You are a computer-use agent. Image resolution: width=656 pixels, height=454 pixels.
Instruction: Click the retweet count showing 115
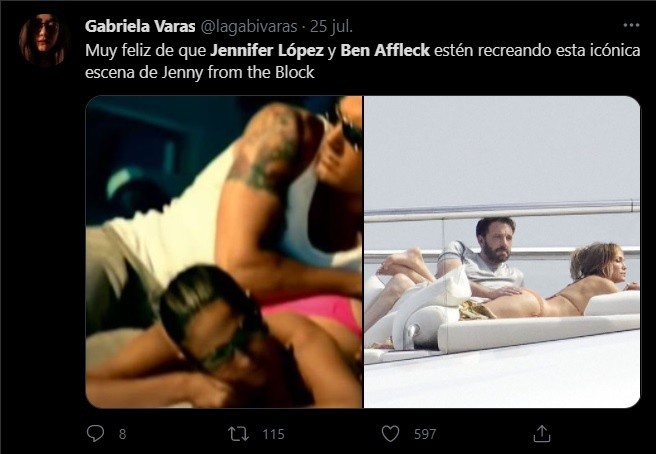point(273,434)
